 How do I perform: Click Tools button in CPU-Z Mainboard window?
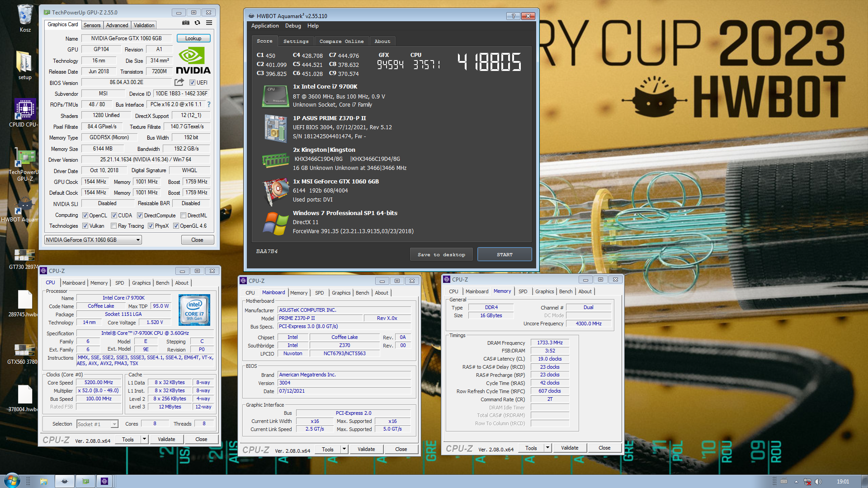(328, 449)
